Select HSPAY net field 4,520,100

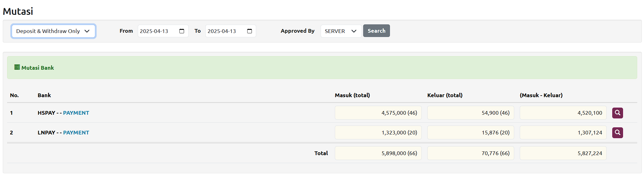tap(563, 113)
